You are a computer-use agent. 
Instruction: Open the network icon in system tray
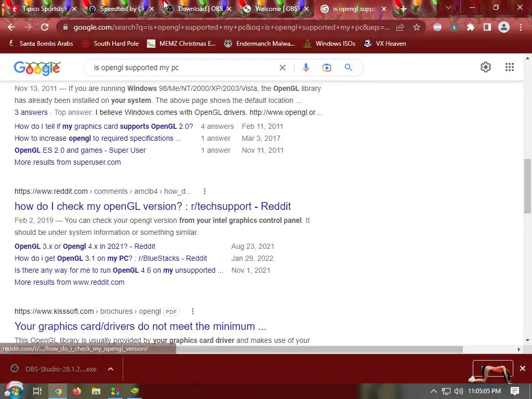click(446, 391)
